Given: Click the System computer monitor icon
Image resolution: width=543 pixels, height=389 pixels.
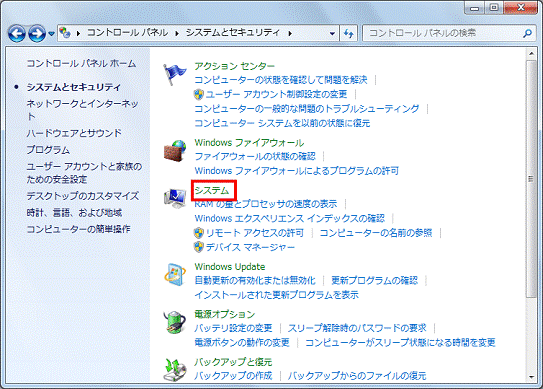Looking at the screenshot, I should click(x=175, y=198).
